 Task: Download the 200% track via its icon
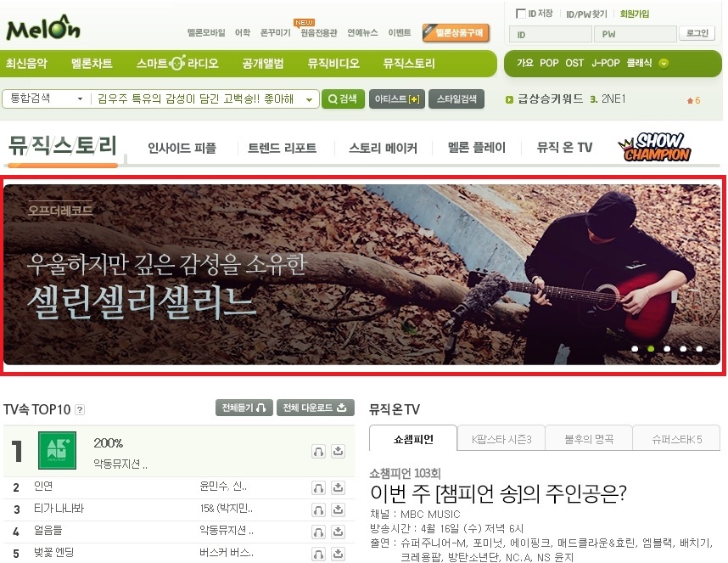pyautogui.click(x=339, y=451)
